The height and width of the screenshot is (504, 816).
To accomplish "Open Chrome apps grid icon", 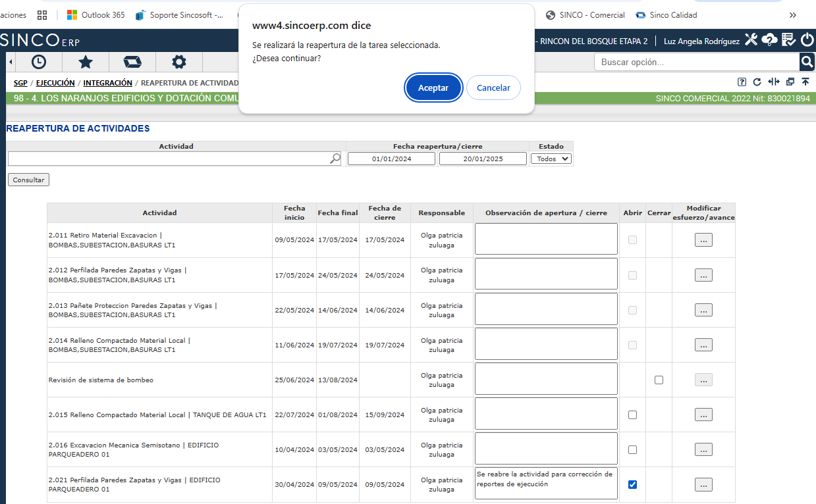I will pyautogui.click(x=42, y=14).
